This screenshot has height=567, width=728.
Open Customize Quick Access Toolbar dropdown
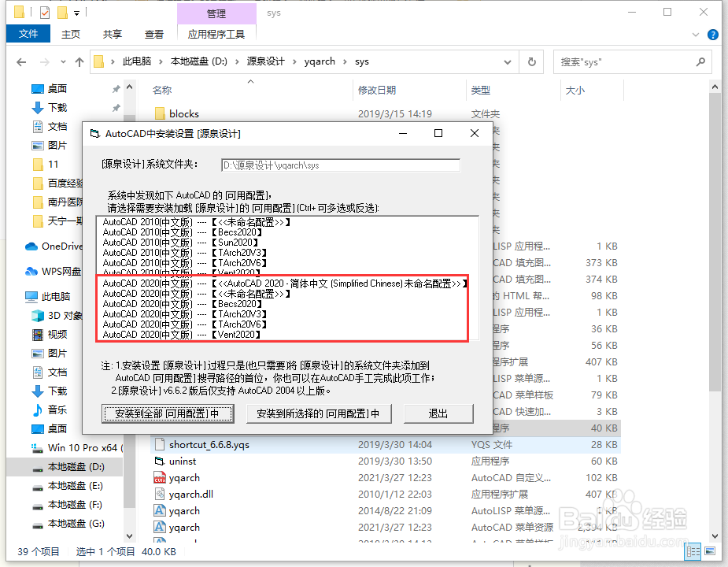tap(76, 13)
